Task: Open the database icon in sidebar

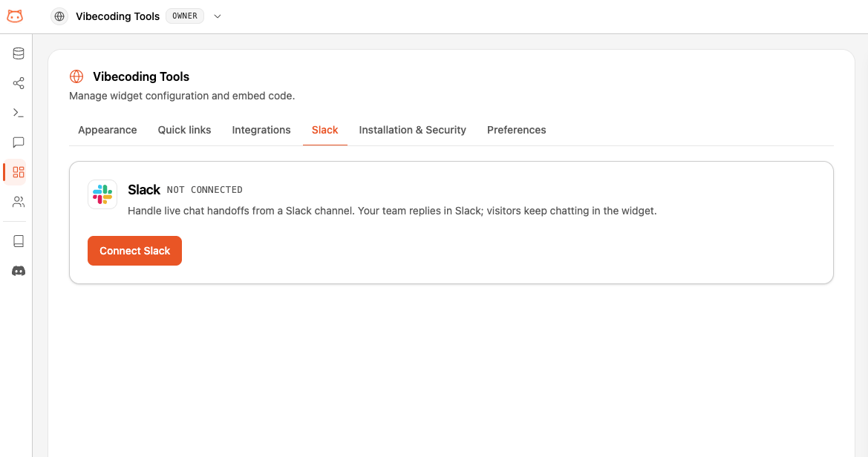Action: pos(19,53)
